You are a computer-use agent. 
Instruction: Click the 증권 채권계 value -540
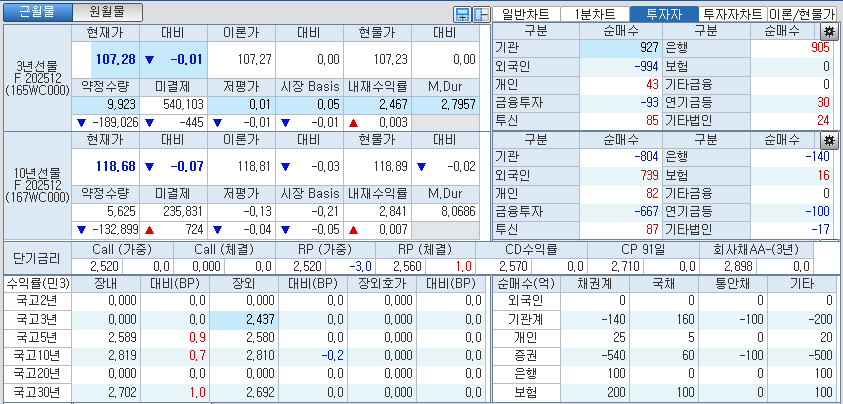[x=612, y=356]
